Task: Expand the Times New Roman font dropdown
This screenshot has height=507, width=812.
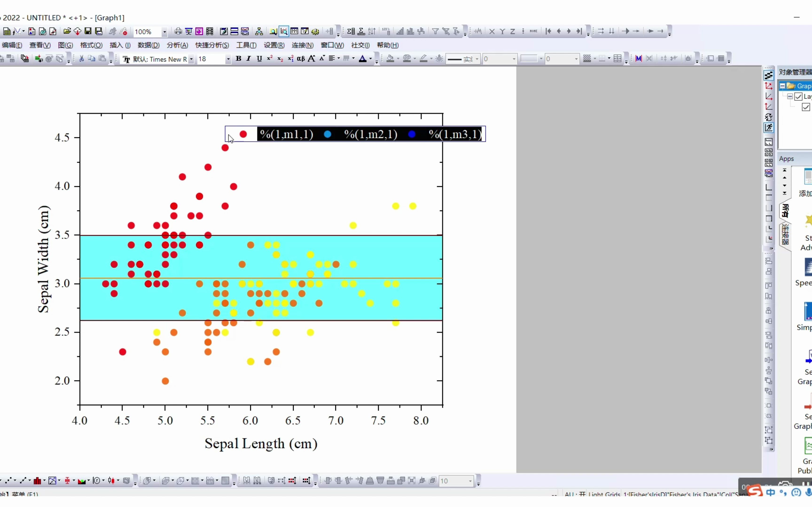Action: coord(191,59)
